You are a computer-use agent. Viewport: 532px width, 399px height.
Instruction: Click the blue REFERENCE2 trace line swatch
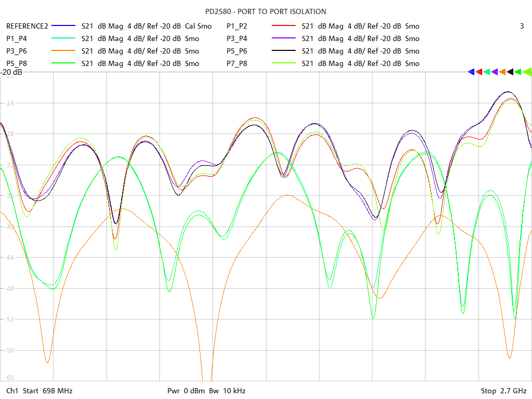click(63, 26)
